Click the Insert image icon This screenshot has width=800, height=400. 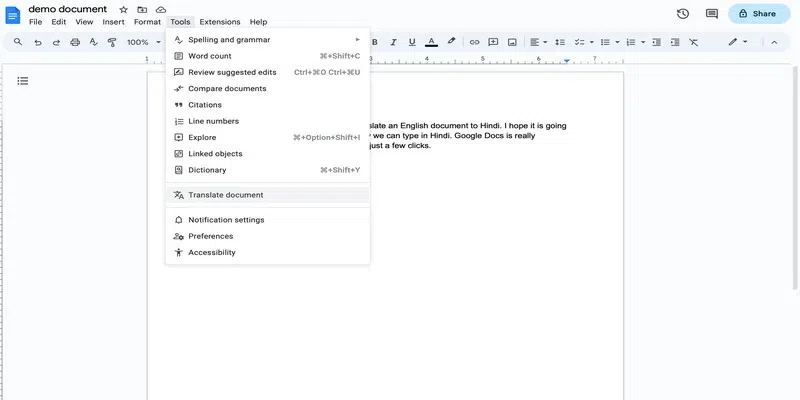512,42
